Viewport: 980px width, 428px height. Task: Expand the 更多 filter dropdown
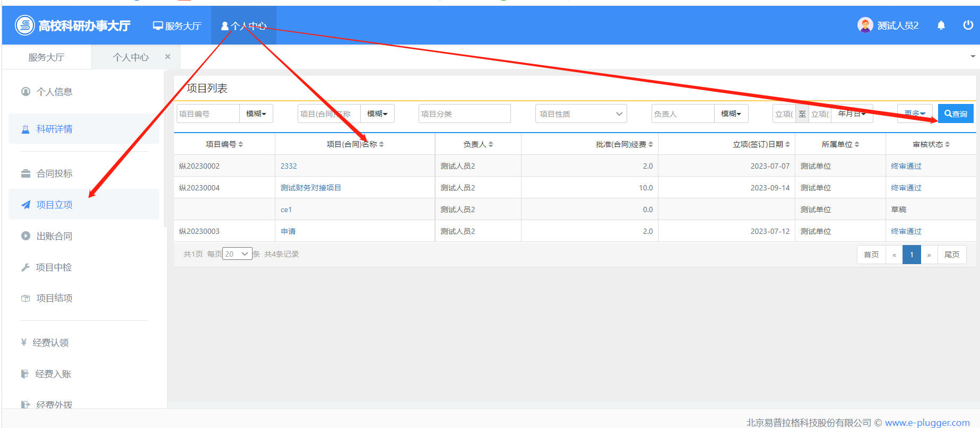(x=914, y=113)
